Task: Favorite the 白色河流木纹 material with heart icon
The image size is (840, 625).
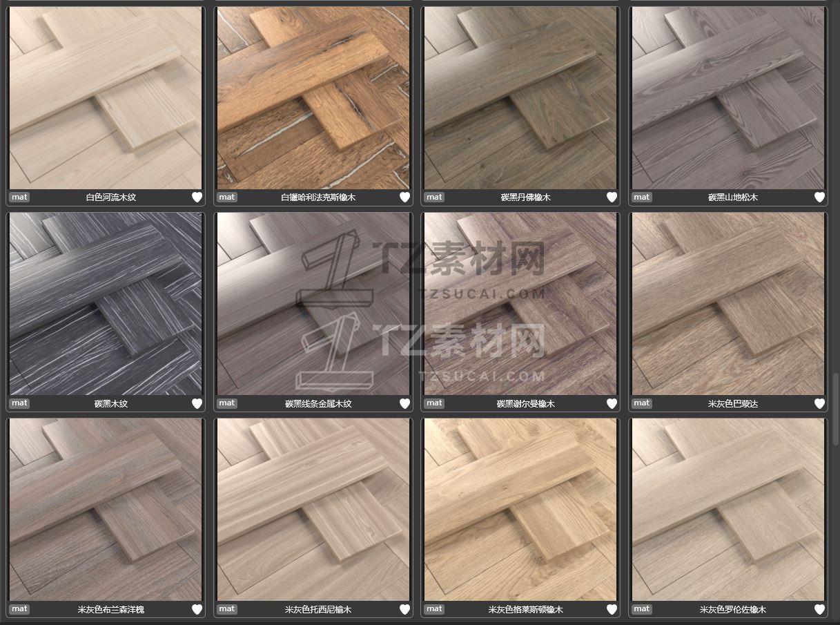Action: click(x=197, y=198)
